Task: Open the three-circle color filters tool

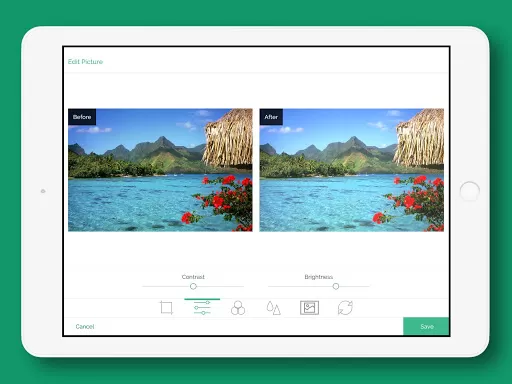Action: coord(238,308)
